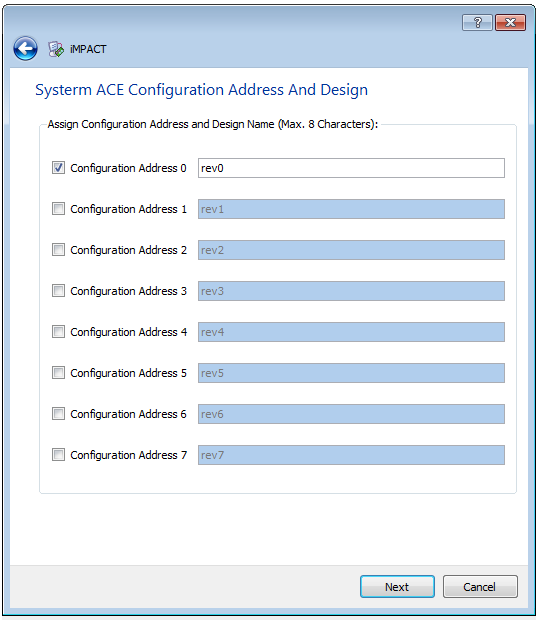Click the Systerm ACE Configuration heading
The height and width of the screenshot is (620, 540).
click(202, 90)
